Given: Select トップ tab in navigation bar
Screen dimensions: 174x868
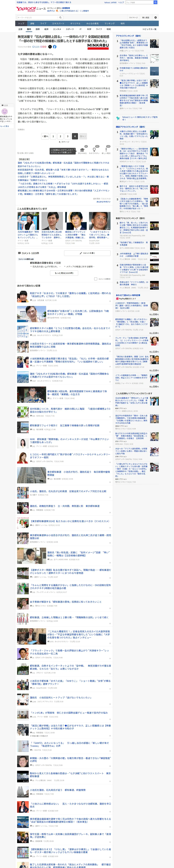Looking at the screenshot, I should click(21, 24).
